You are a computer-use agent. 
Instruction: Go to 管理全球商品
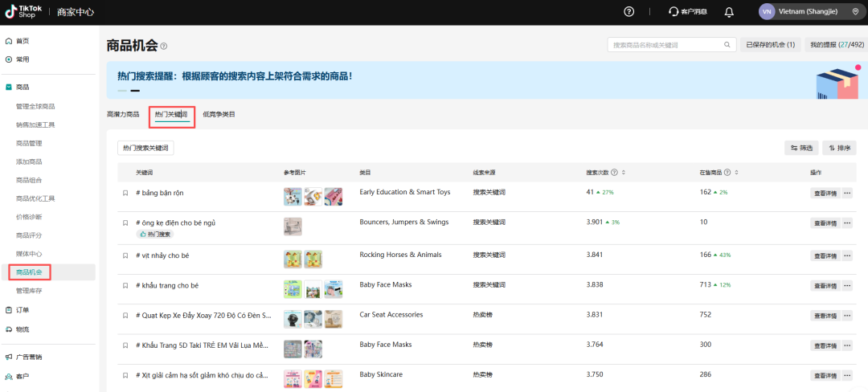tap(35, 106)
